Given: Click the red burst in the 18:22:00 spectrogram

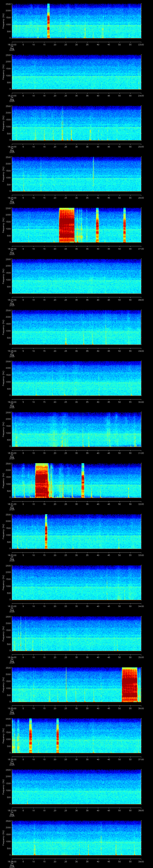Looking at the screenshot, I should 48,21.
